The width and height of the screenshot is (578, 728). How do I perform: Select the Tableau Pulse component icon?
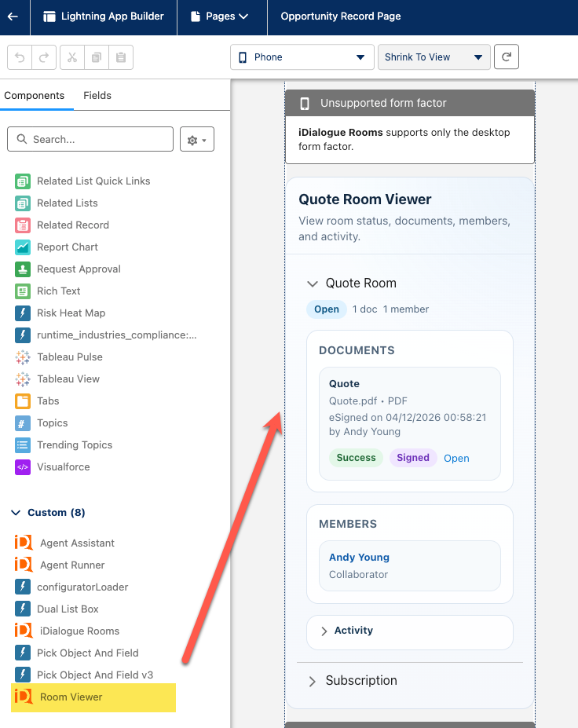tap(23, 357)
